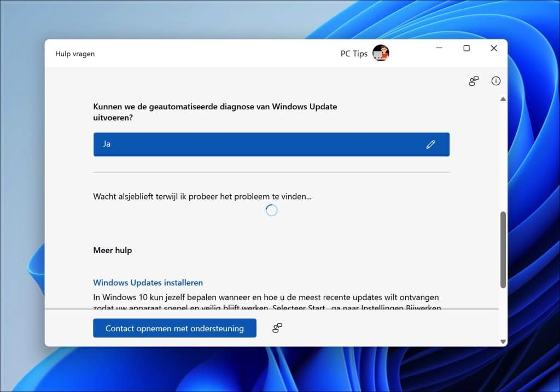The width and height of the screenshot is (560, 392).
Task: Close the Hulp vragen window
Action: click(x=494, y=48)
